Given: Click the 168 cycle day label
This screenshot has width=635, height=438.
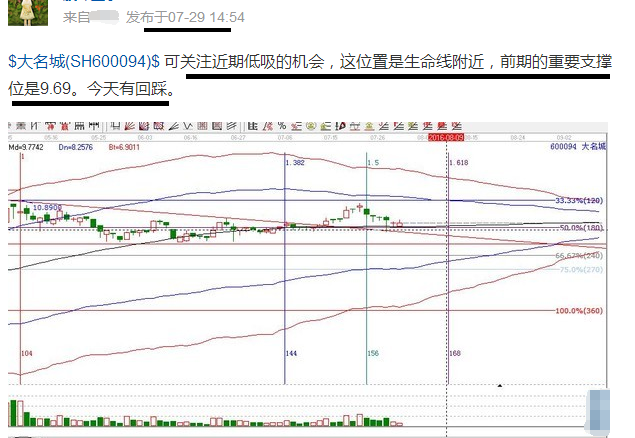Looking at the screenshot, I should [455, 354].
